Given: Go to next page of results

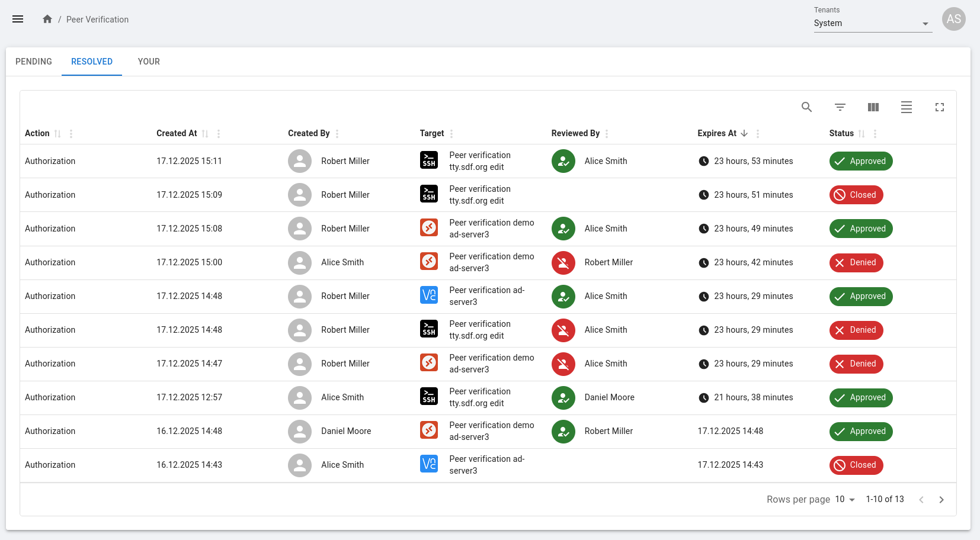Looking at the screenshot, I should pos(941,500).
